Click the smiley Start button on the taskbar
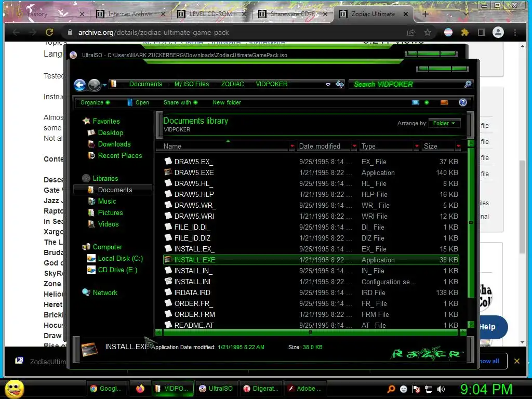 pyautogui.click(x=14, y=389)
